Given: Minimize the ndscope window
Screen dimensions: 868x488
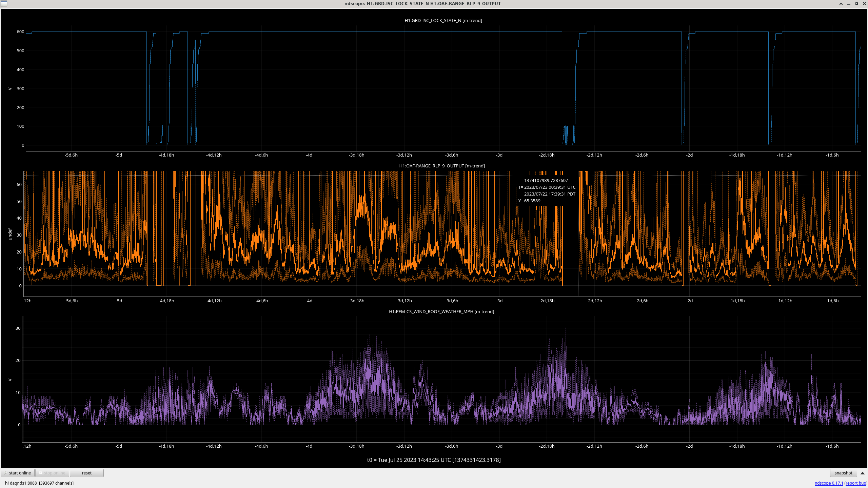Looking at the screenshot, I should coord(849,4).
